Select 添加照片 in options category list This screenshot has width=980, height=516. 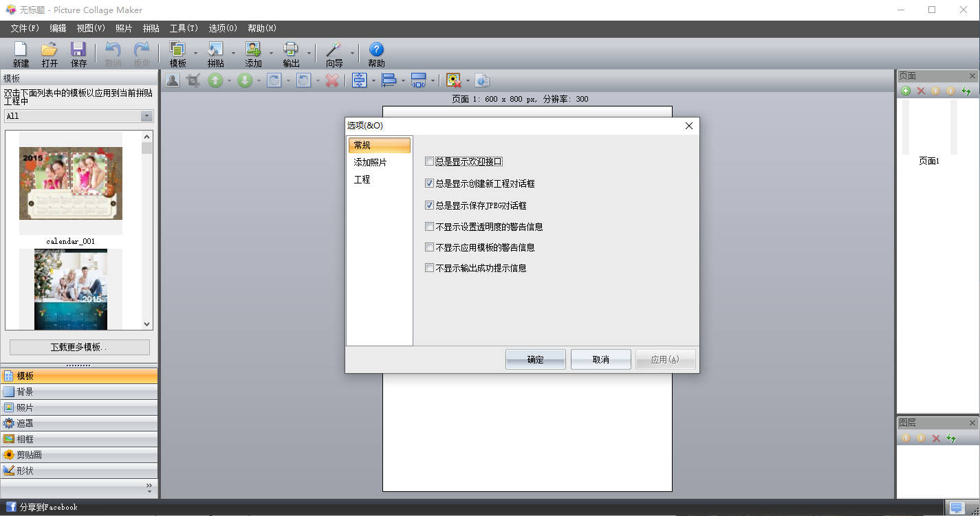370,162
